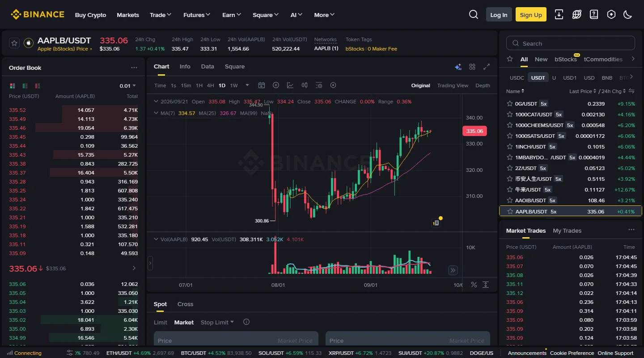Viewport: 644px width, 358px height.
Task: Select the 4H time interval
Action: 210,85
